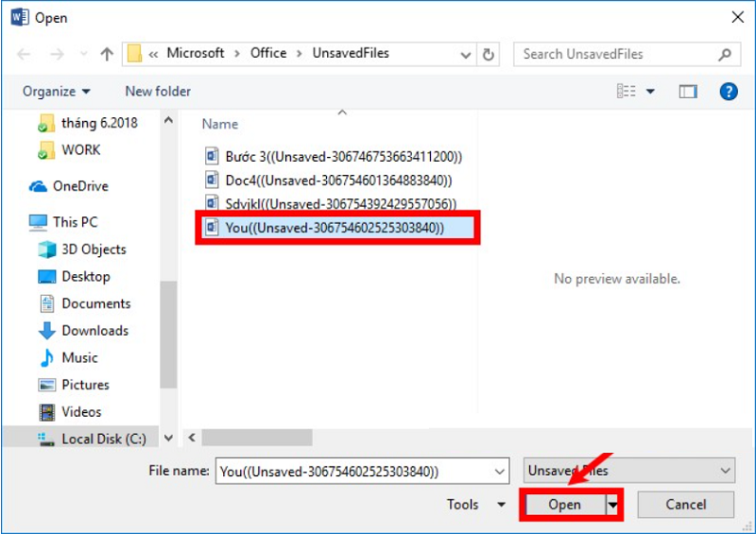Toggle the preview pane icon
Image resolution: width=756 pixels, height=534 pixels.
(x=687, y=92)
